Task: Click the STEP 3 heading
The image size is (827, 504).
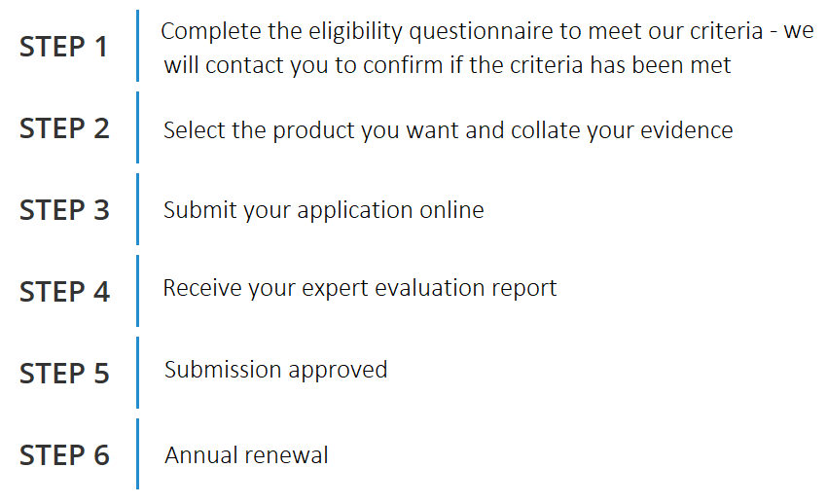Action: click(64, 210)
